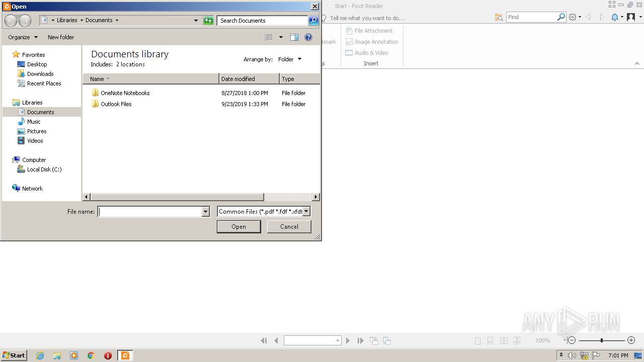Select the OneNote Notebooks folder
Viewport: 644px width, 362px height.
pyautogui.click(x=125, y=93)
